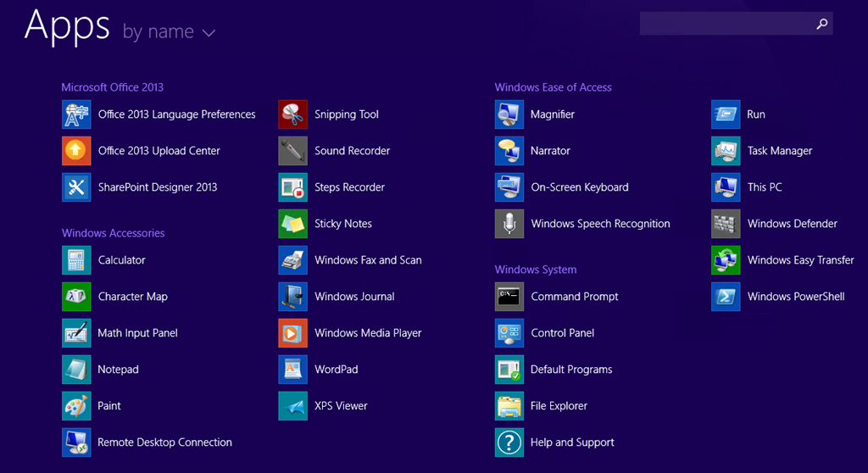Click the 'File Explorer' label text
Viewport: 868px width, 473px height.
click(559, 407)
